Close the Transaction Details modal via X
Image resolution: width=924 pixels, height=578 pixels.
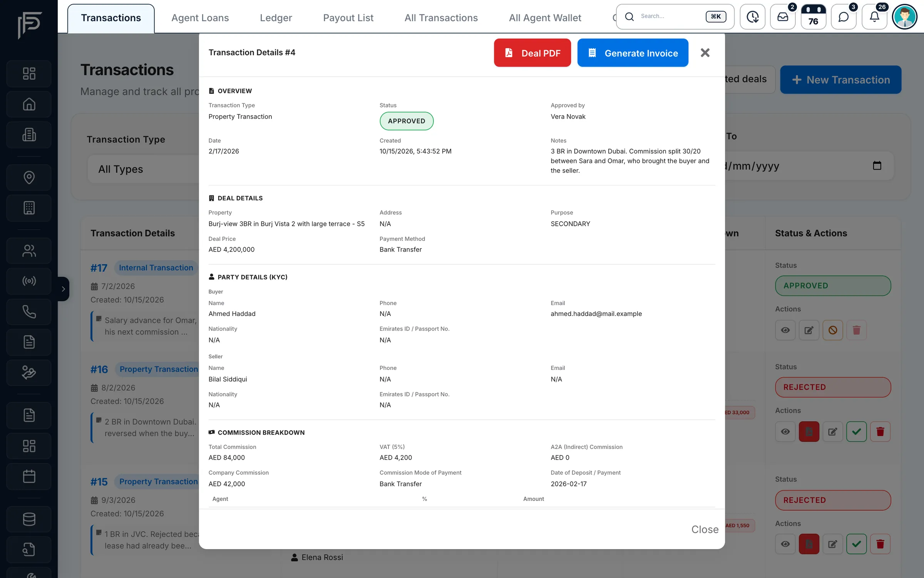705,53
